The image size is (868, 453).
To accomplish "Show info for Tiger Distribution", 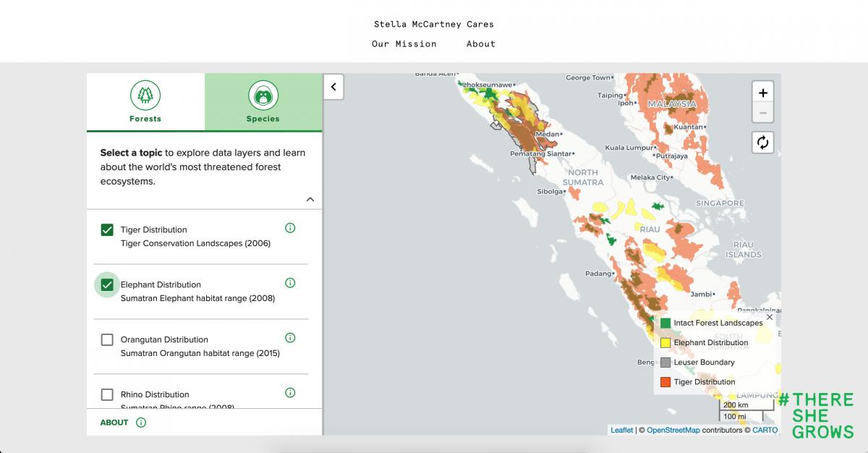I will click(290, 228).
